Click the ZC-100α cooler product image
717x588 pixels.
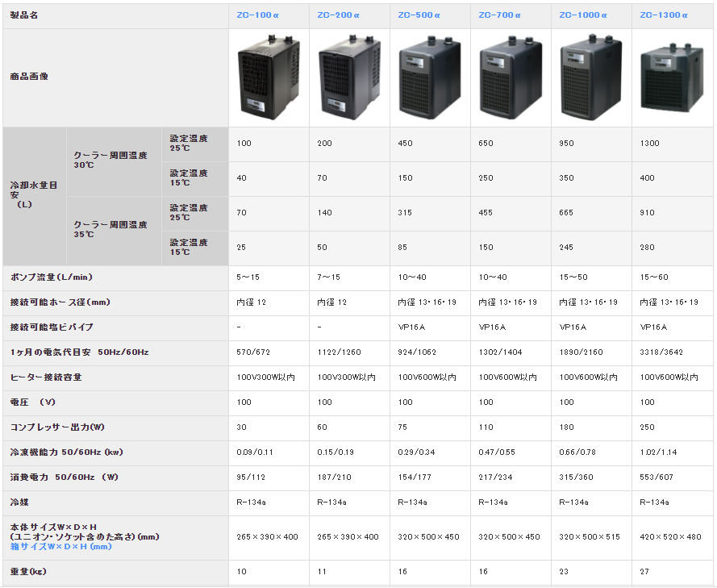[x=267, y=78]
